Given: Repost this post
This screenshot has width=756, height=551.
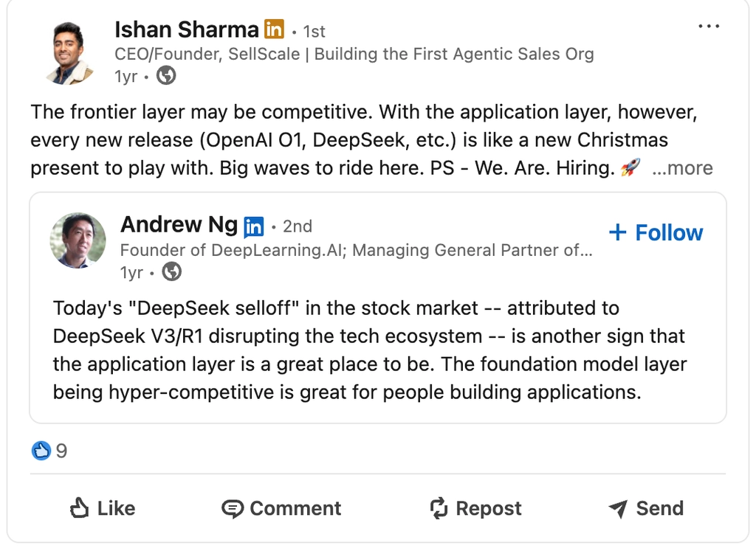Looking at the screenshot, I should tap(475, 508).
